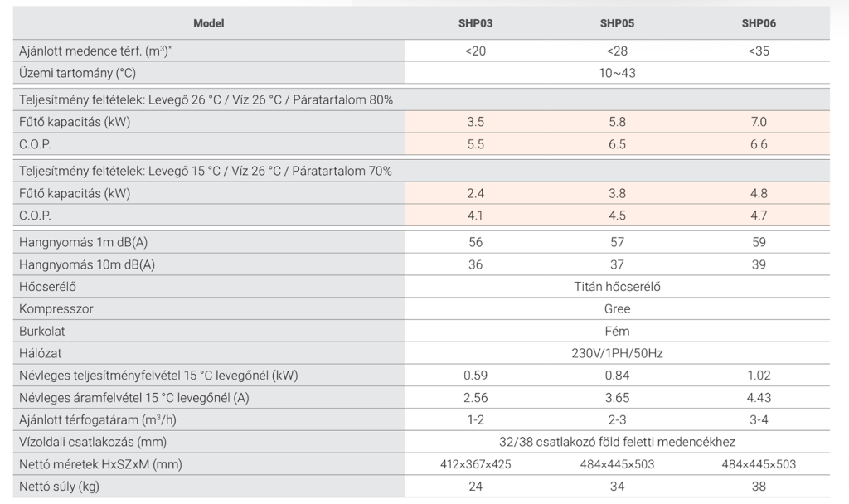Select the Gree compressor value
Viewport: 849px width, 504px height.
pos(617,308)
